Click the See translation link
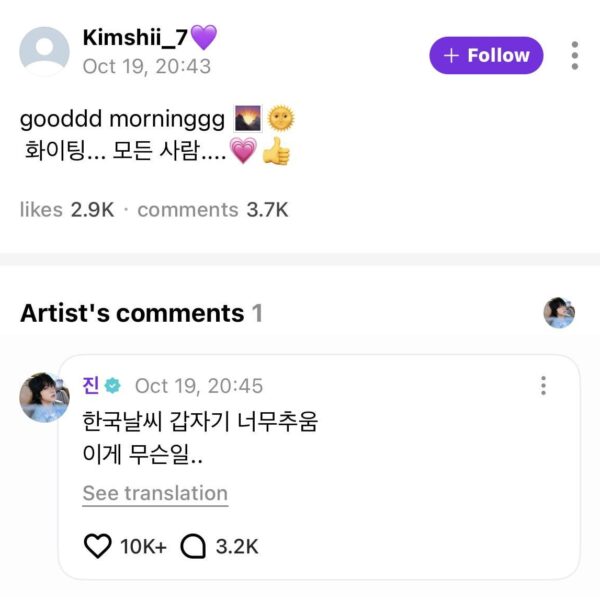 tap(155, 493)
